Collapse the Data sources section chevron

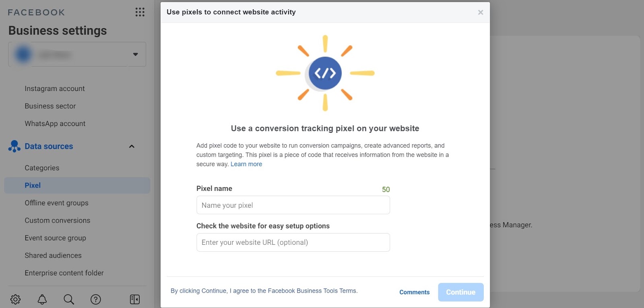(x=132, y=146)
